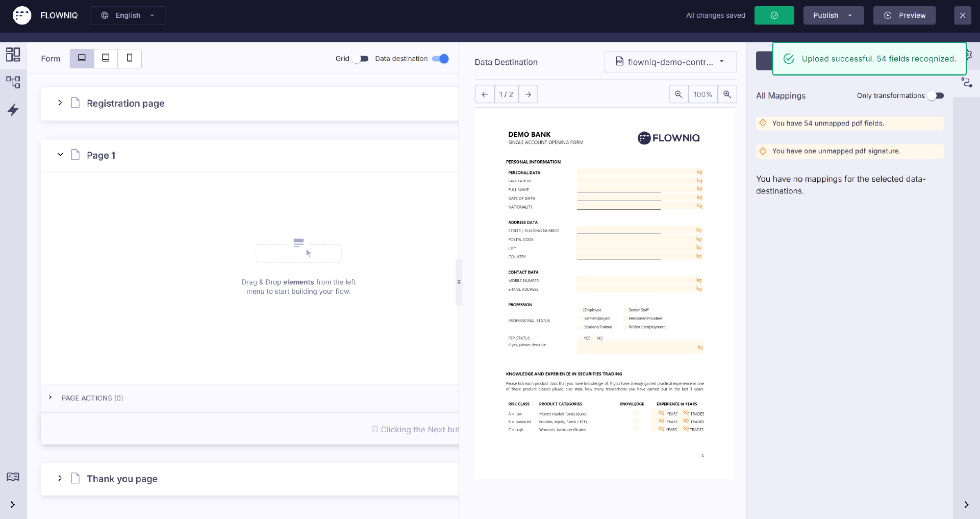Go to next PDF page

pyautogui.click(x=528, y=94)
